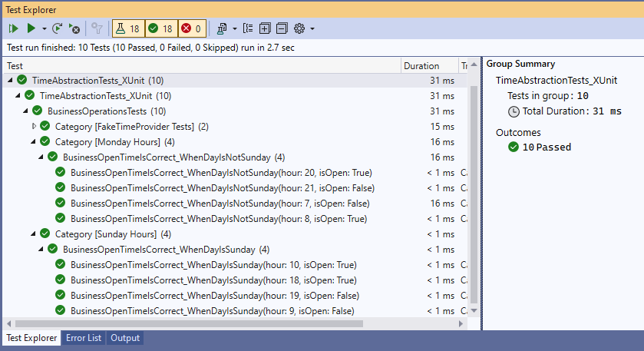
Task: Expand Category [FakeTimeProvider Tests] node
Action: point(34,126)
